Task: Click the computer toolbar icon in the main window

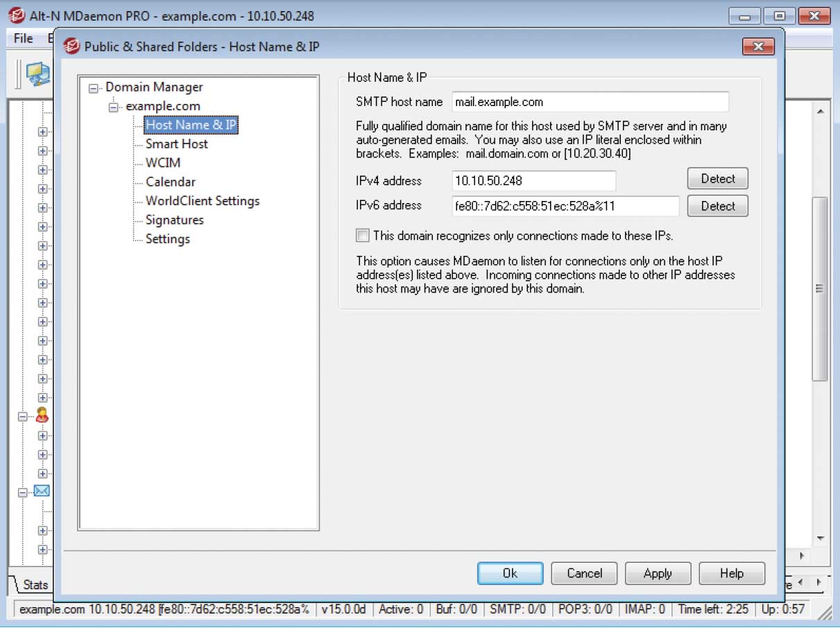Action: point(37,73)
